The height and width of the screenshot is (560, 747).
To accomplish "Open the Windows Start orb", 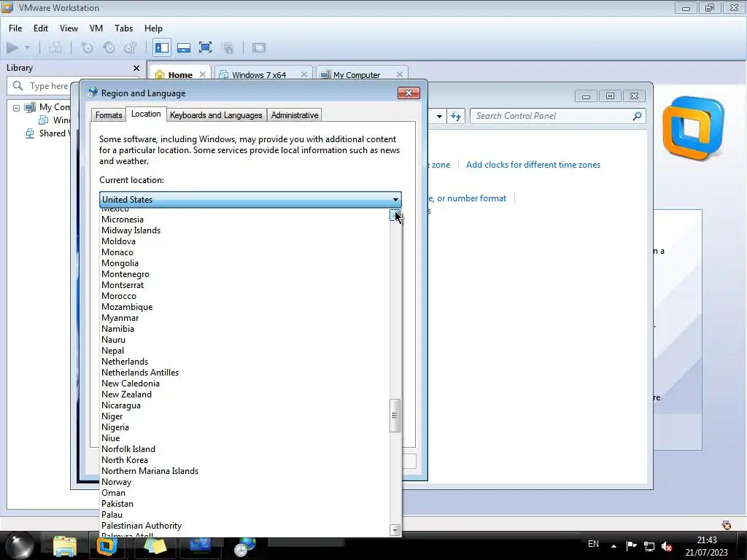I will (20, 545).
